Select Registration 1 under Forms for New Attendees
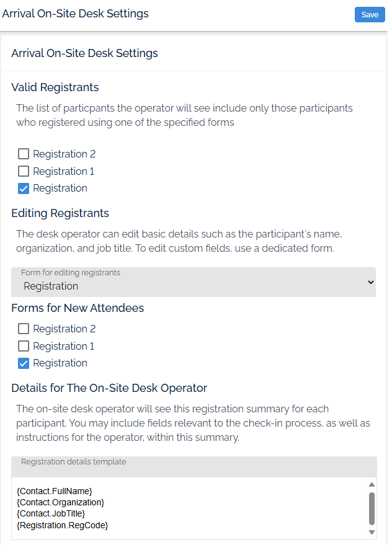The height and width of the screenshot is (545, 392). click(24, 346)
